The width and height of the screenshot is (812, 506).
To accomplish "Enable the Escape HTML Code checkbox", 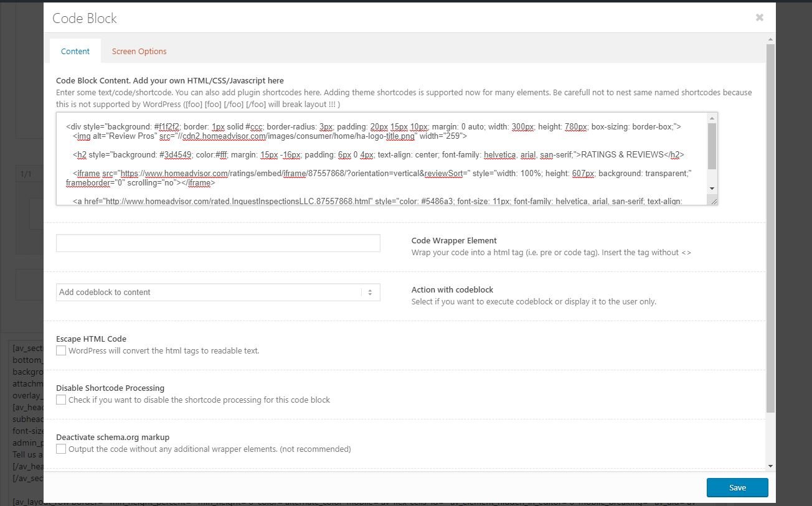I will tap(61, 350).
